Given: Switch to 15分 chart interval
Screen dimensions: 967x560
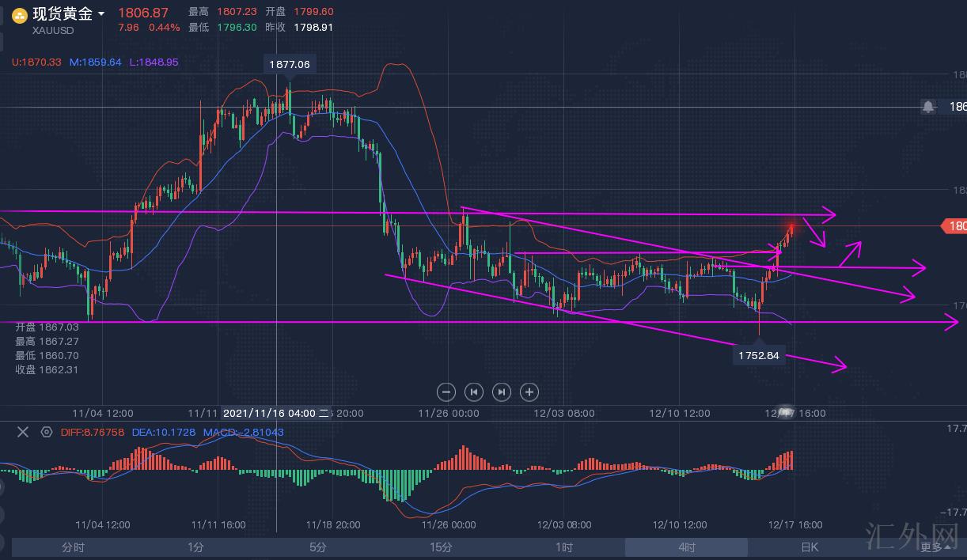Looking at the screenshot, I should pos(441,547).
